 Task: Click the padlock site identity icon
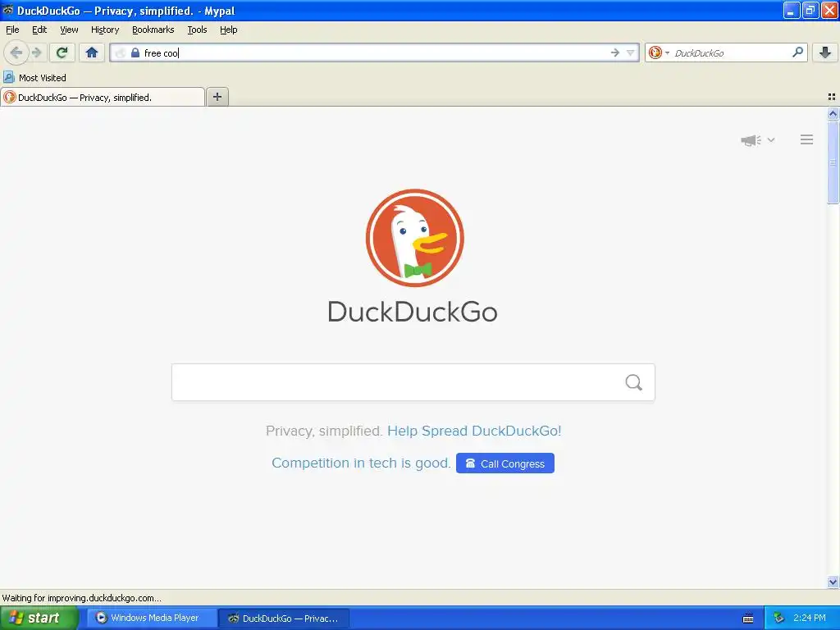[135, 52]
